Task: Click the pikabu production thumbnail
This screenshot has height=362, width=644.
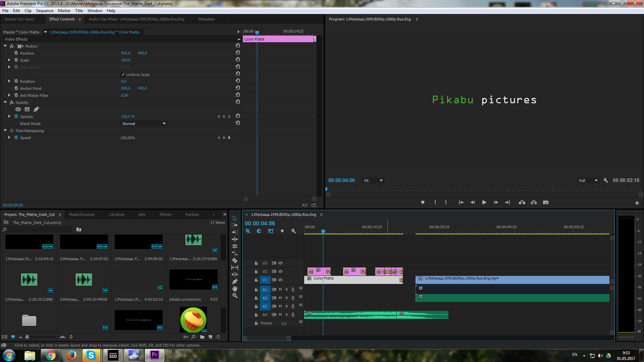Action: (194, 280)
